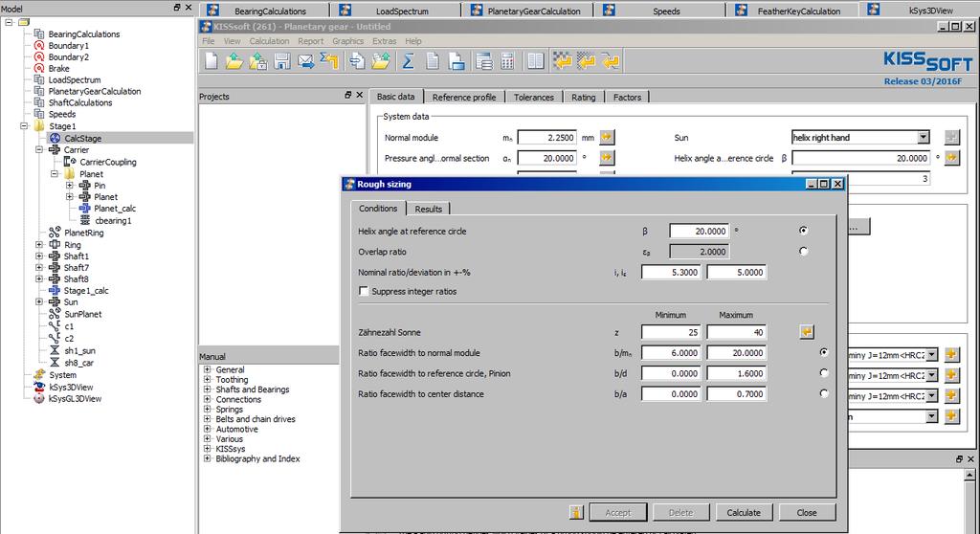The width and height of the screenshot is (980, 534).
Task: Click Zähnezahl Sonne maximum field
Action: pos(736,332)
